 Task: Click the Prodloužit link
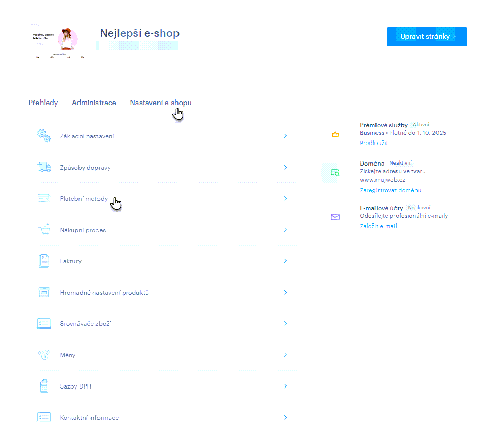coord(373,143)
